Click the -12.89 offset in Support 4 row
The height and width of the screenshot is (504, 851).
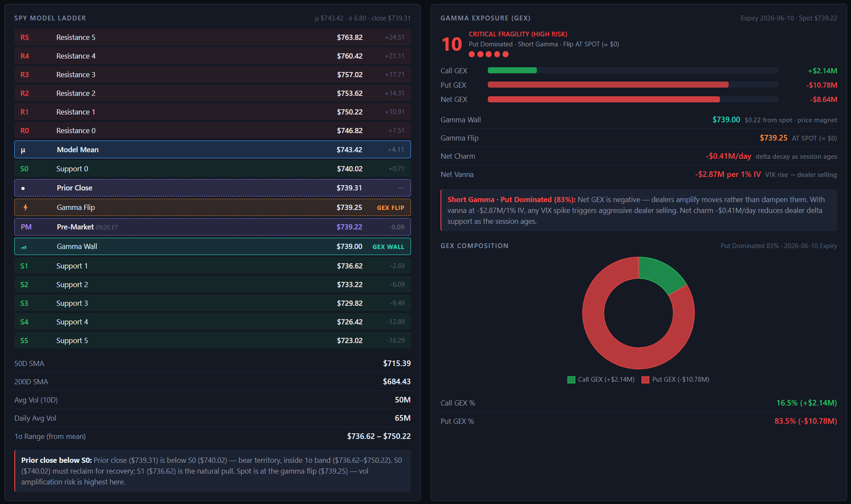pos(395,322)
